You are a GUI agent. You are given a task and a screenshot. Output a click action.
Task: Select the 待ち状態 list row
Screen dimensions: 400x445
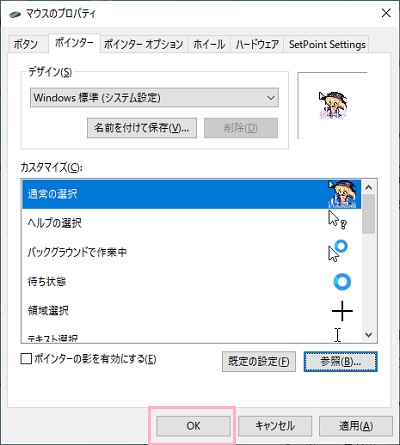191,282
